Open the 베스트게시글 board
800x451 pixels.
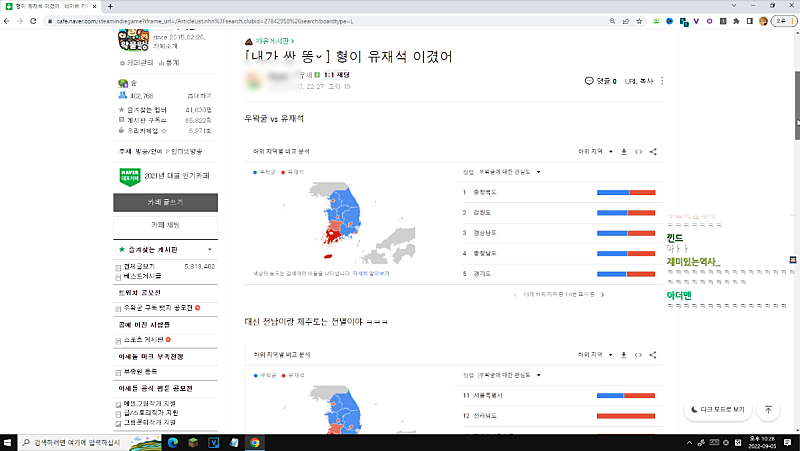point(142,276)
